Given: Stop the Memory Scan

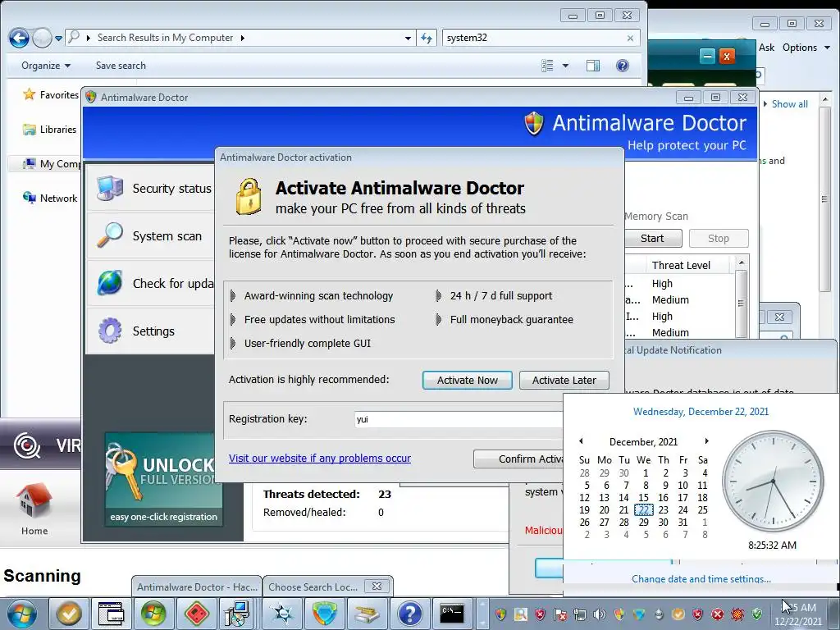Looking at the screenshot, I should tap(719, 239).
